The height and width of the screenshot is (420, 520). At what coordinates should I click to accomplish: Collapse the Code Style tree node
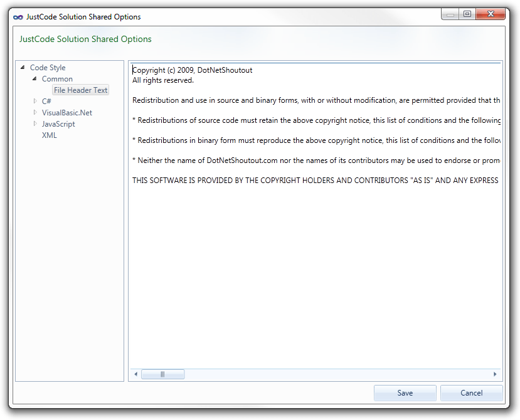pos(23,67)
